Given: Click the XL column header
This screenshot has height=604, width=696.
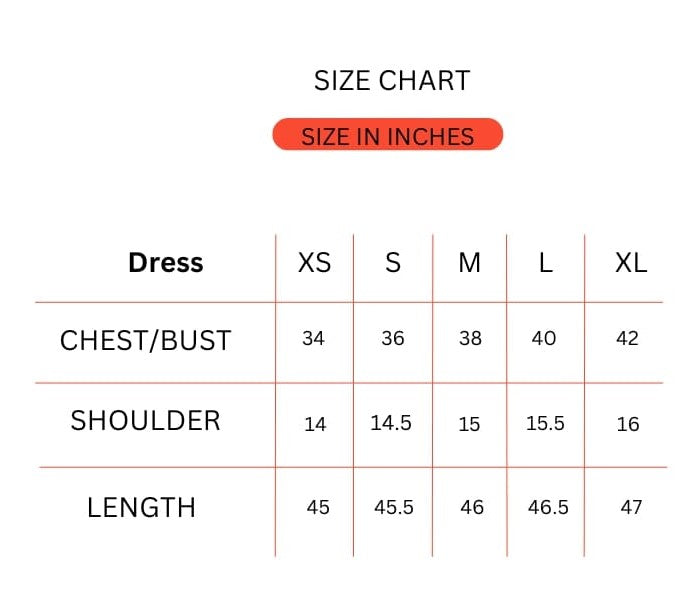Looking at the screenshot, I should [630, 263].
